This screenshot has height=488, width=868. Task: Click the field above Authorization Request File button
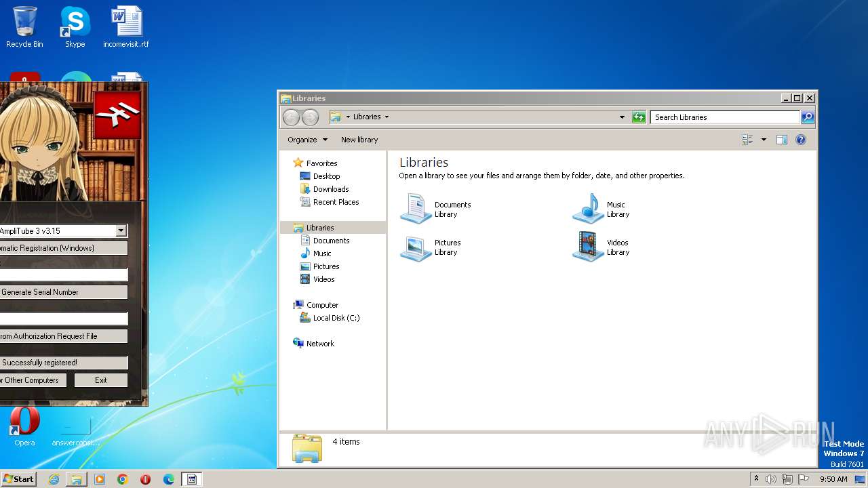(x=64, y=319)
